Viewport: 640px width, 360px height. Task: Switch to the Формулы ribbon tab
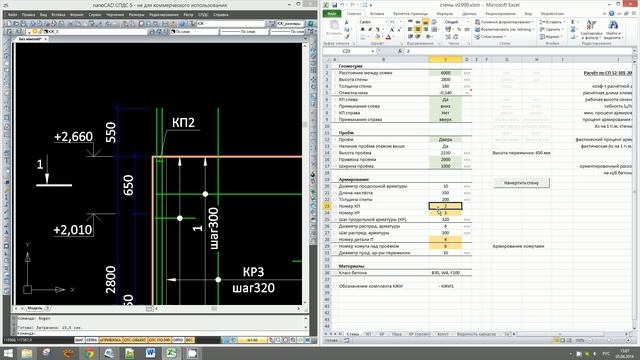pyautogui.click(x=444, y=13)
